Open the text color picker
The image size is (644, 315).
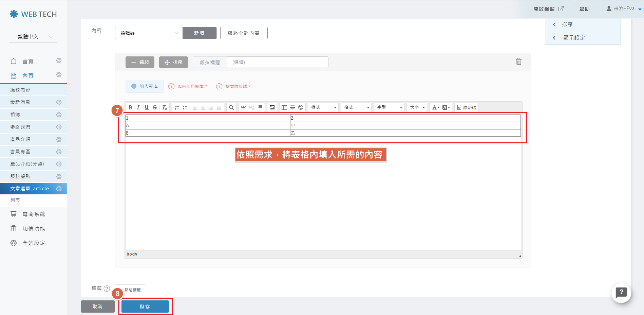436,107
